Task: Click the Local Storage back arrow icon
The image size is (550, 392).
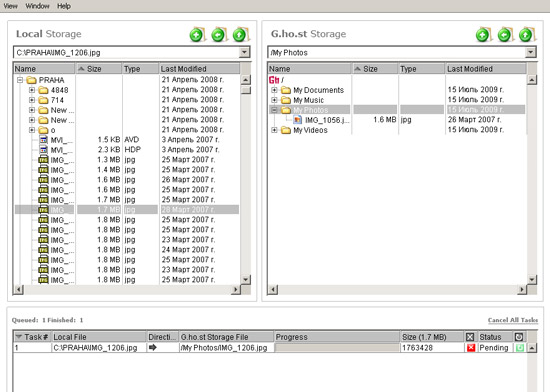Action: click(219, 35)
